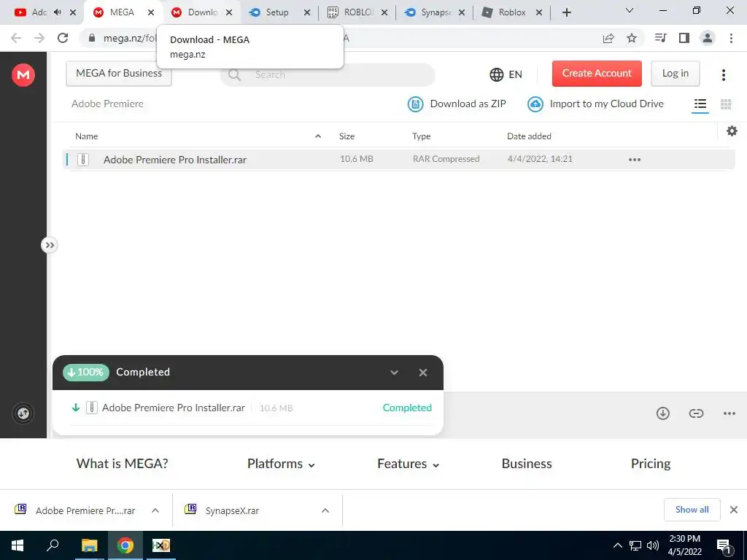Sort by Type column header
This screenshot has height=560, width=747.
point(421,136)
